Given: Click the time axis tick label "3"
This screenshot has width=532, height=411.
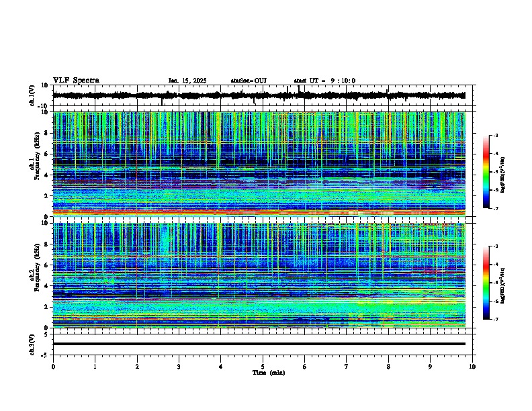Looking at the screenshot, I should click(179, 367).
